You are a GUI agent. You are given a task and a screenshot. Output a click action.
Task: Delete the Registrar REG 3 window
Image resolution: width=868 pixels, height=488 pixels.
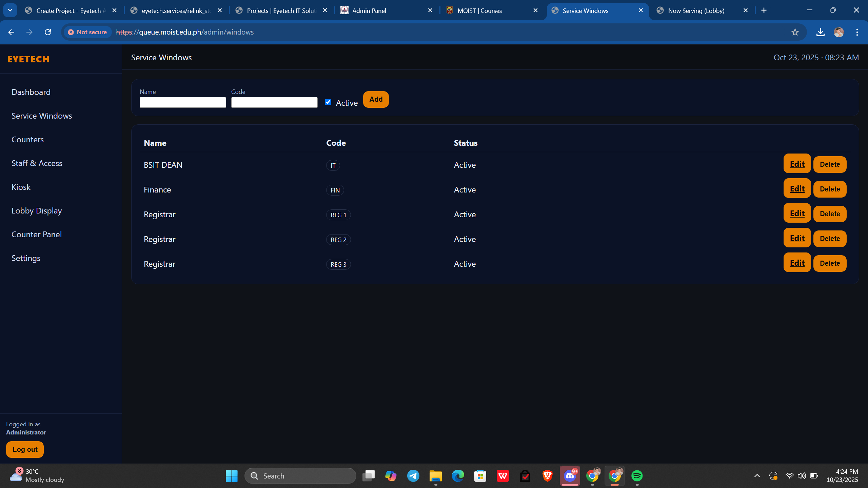[830, 263]
